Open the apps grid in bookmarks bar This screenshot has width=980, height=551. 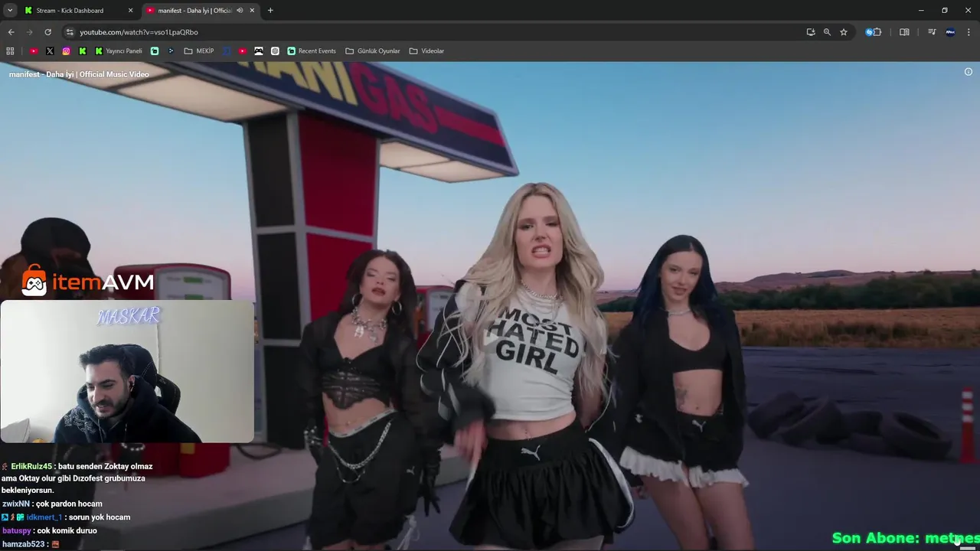[10, 51]
